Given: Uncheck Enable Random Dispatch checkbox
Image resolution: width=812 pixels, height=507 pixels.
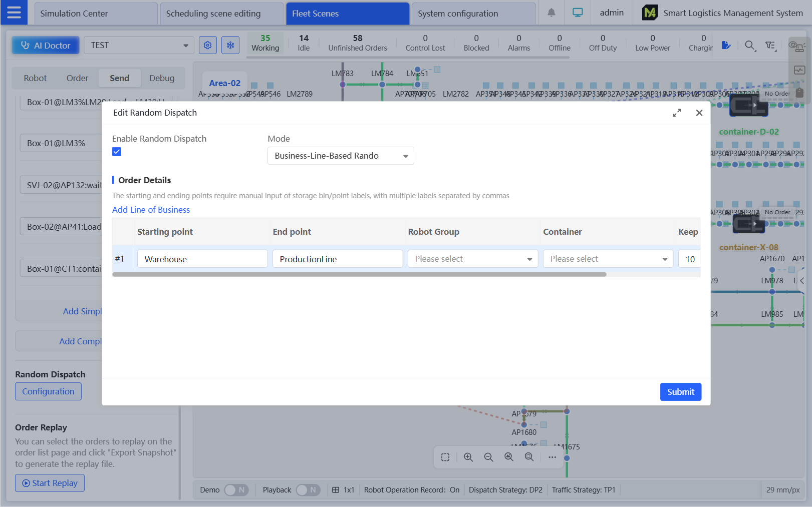Looking at the screenshot, I should 117,152.
